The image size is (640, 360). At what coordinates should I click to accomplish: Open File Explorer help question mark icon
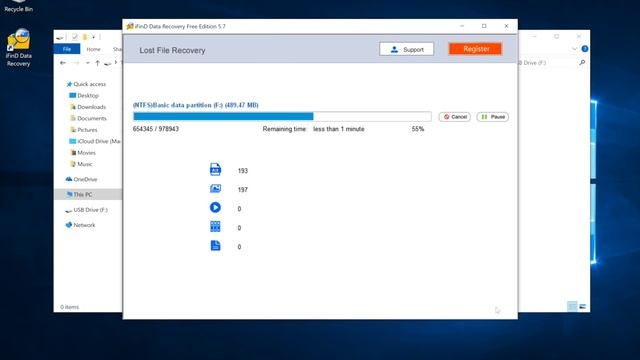click(584, 49)
